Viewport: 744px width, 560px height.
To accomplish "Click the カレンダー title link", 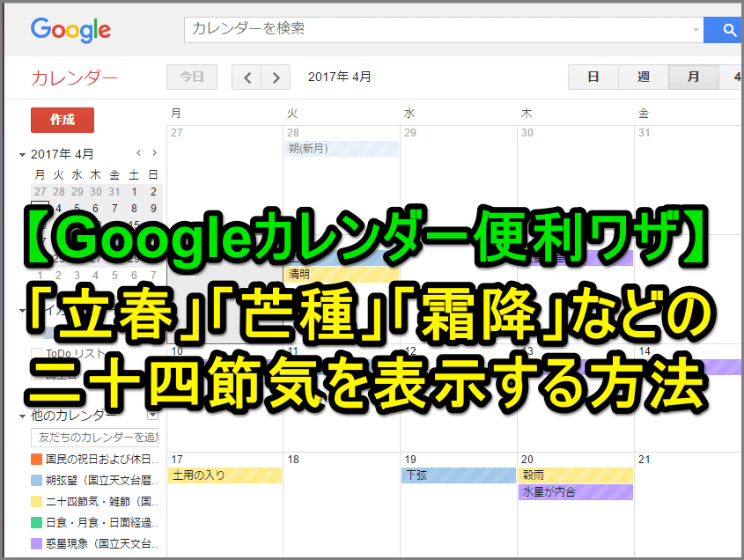I will pos(74,77).
